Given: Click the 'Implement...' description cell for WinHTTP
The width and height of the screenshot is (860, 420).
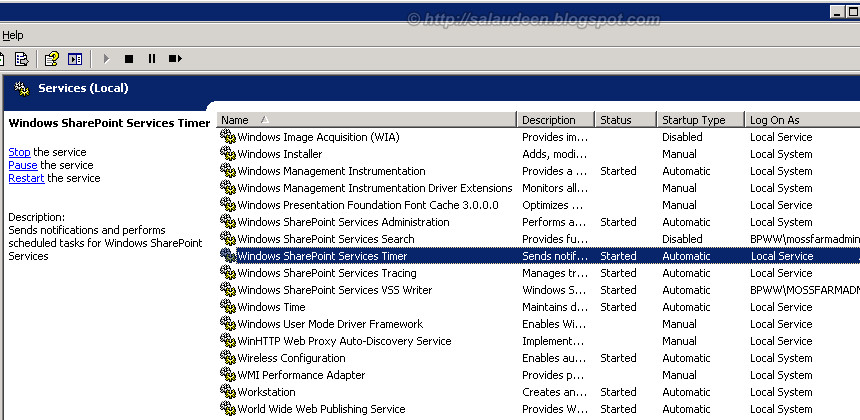Looking at the screenshot, I should (553, 341).
